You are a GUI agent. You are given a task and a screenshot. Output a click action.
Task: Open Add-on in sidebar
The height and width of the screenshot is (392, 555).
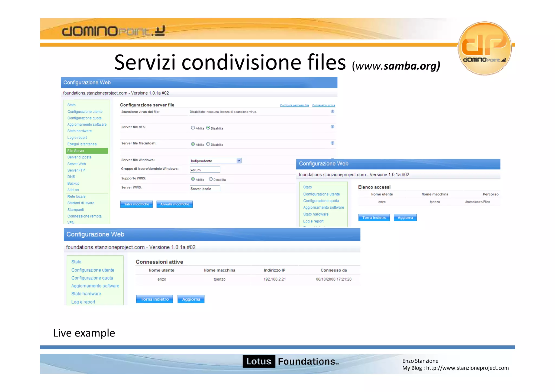pyautogui.click(x=73, y=190)
